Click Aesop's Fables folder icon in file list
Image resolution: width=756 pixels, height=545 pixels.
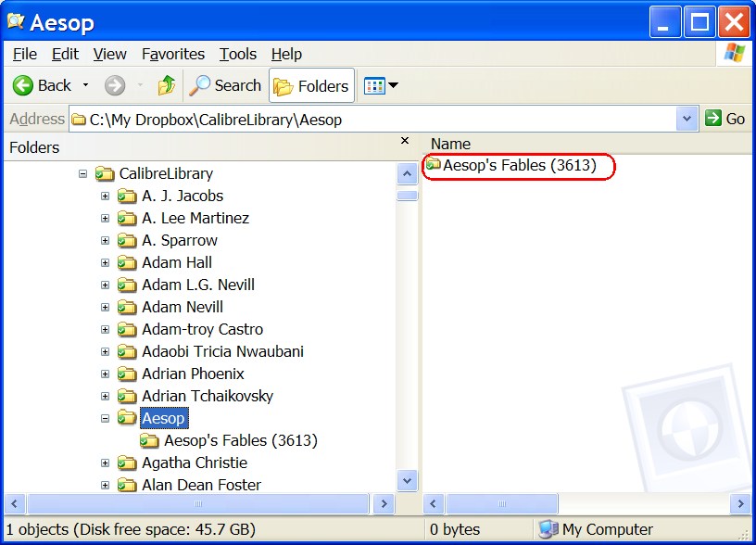(x=433, y=164)
